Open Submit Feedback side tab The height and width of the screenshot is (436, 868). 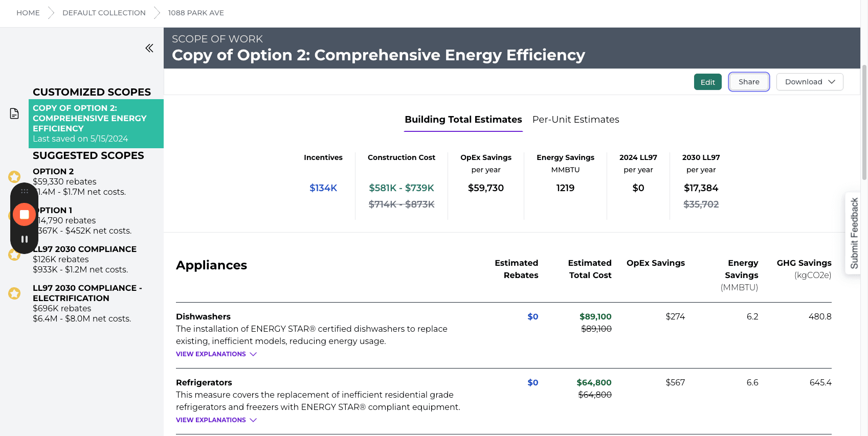coord(853,233)
